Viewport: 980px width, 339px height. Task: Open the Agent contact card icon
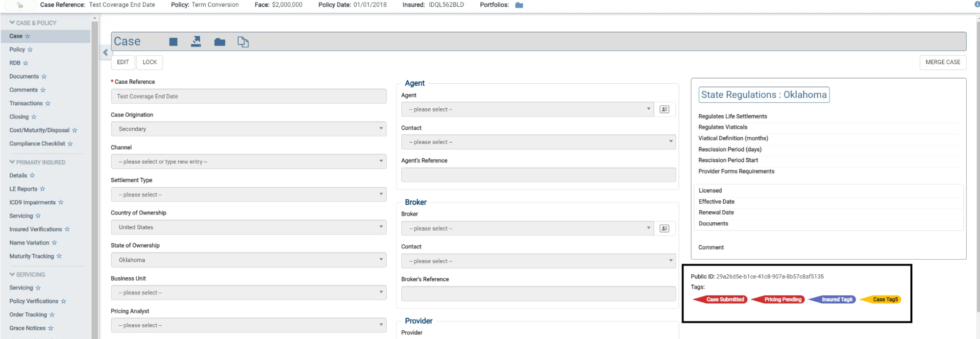point(664,109)
